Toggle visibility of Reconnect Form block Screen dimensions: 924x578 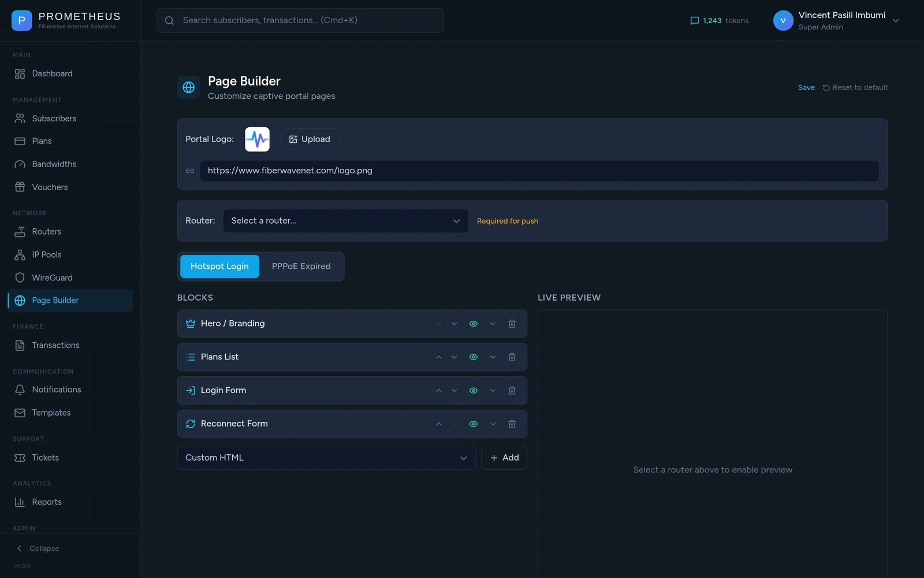point(474,424)
